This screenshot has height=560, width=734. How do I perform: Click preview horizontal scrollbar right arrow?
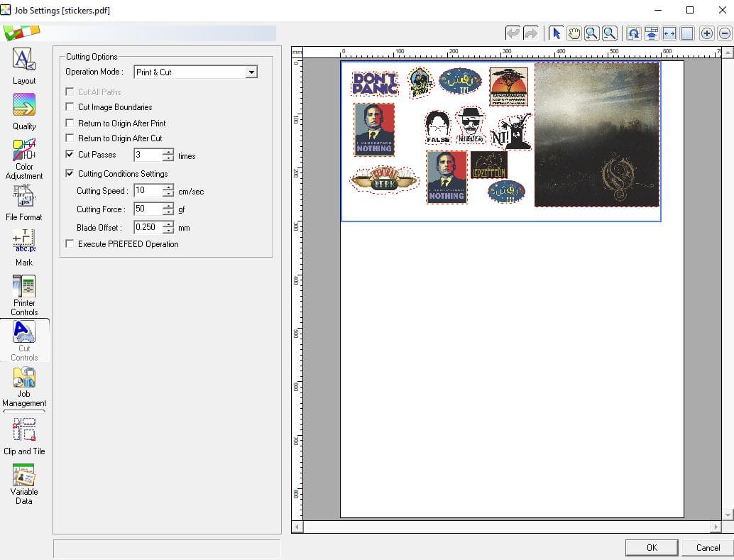tap(716, 527)
